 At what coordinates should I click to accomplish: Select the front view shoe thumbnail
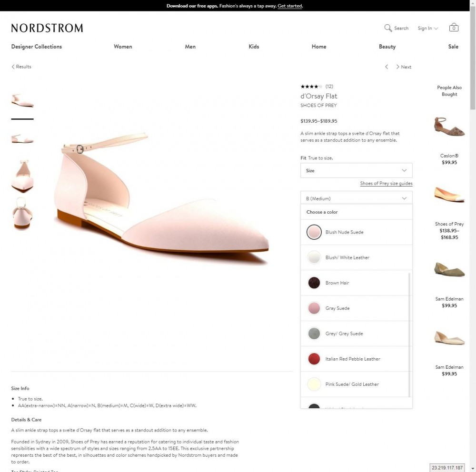tap(22, 177)
